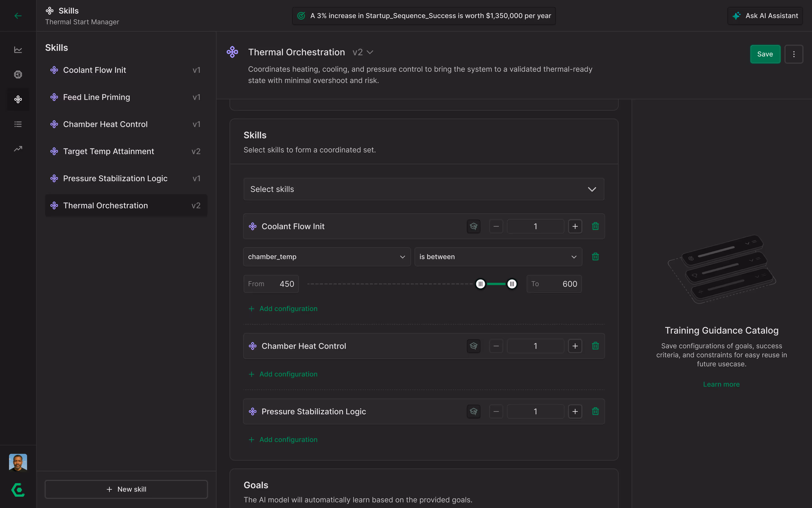Click the Chamber Heat Control quantity field
The height and width of the screenshot is (508, 812).
[535, 346]
